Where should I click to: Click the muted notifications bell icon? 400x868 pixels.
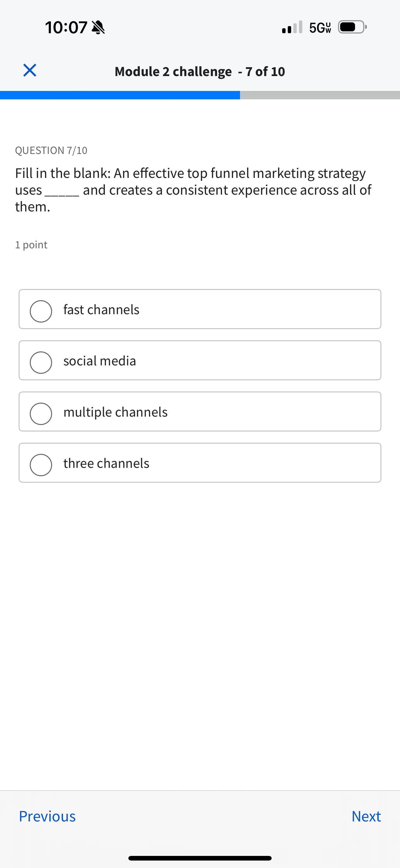(99, 28)
